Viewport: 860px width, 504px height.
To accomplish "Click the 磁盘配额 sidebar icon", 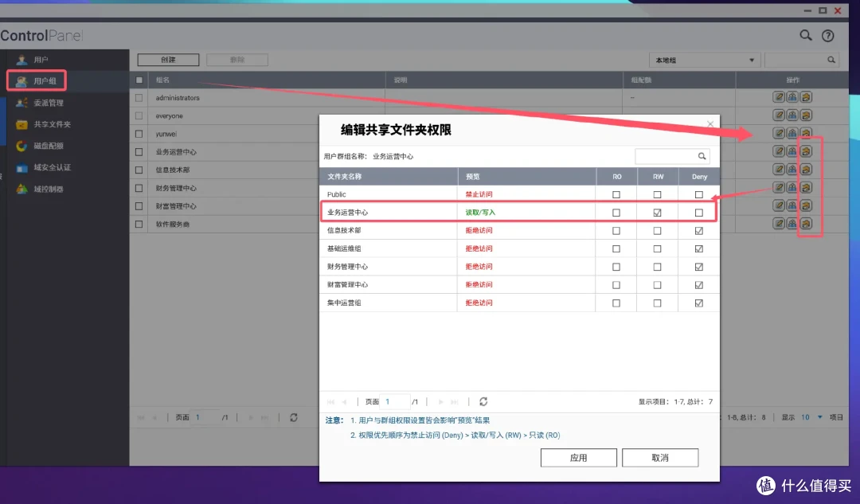I will (22, 146).
